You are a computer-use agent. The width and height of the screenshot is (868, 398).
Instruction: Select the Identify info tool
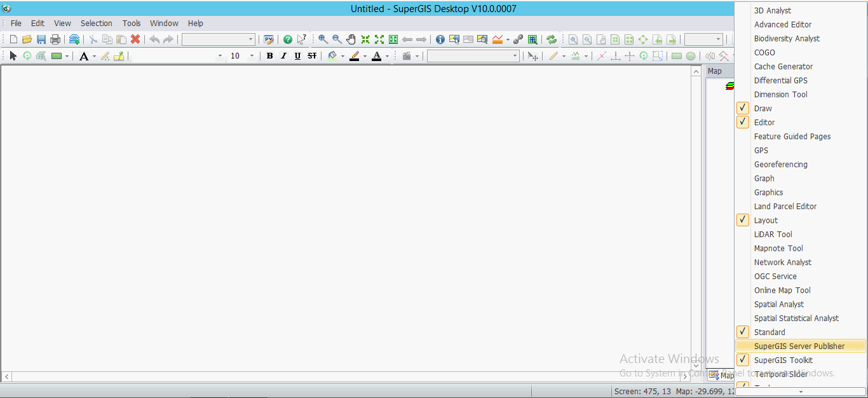pos(440,39)
